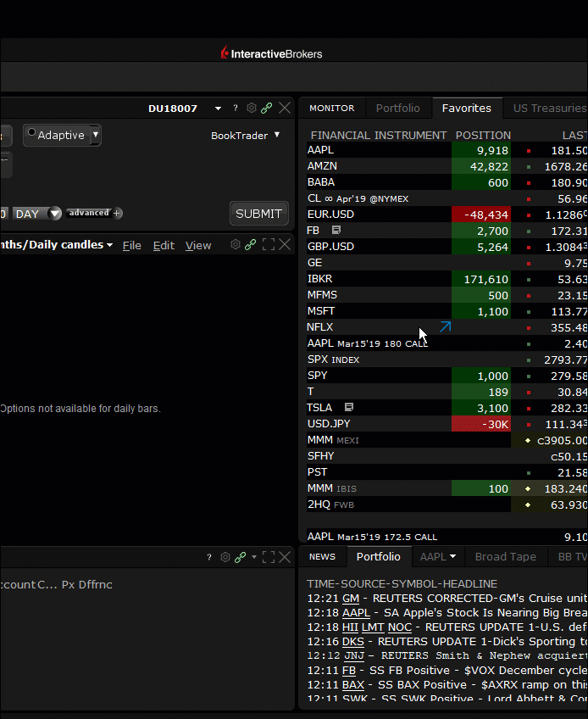This screenshot has width=588, height=719.
Task: Select the news Portfolio tab
Action: 379,557
